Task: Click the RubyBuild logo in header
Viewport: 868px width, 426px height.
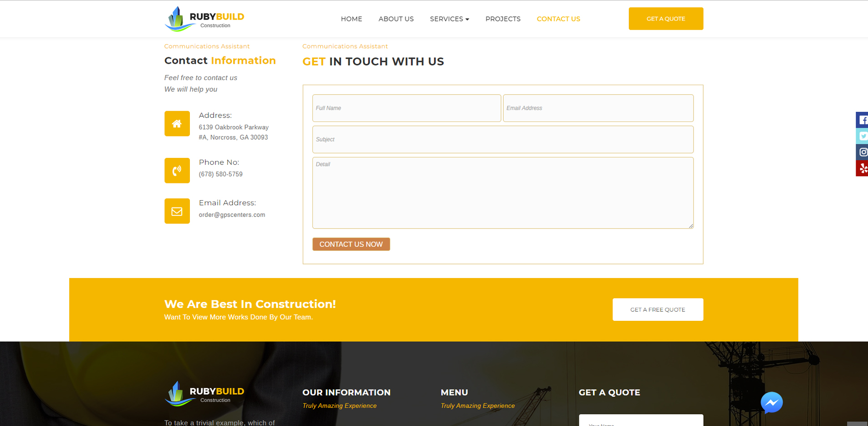Action: [204, 19]
